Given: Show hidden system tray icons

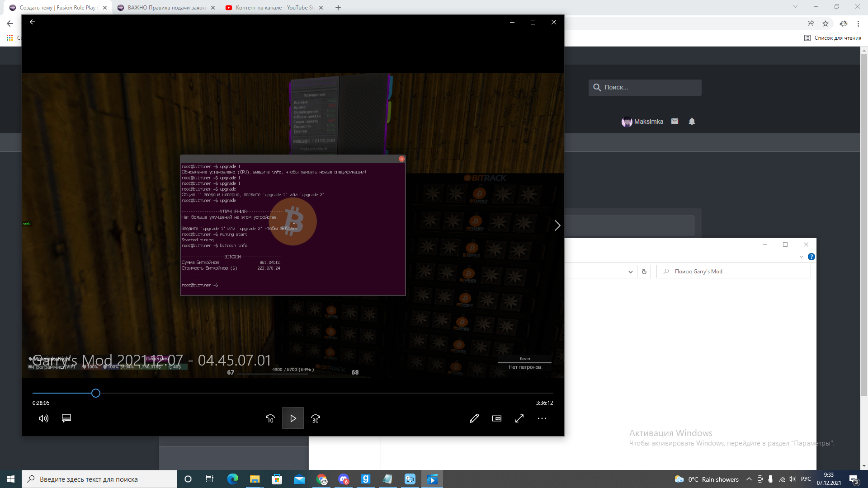Looking at the screenshot, I should click(749, 479).
